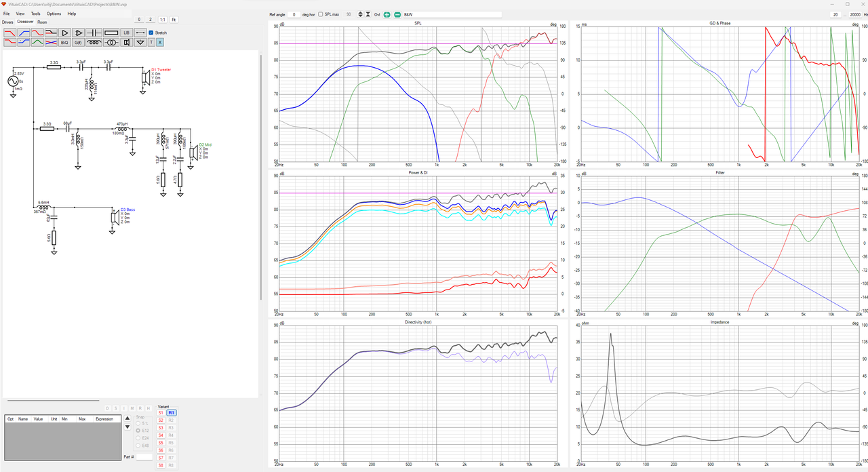Add the green band-pass filter block
Screen dimensions: 868x472
click(x=37, y=43)
